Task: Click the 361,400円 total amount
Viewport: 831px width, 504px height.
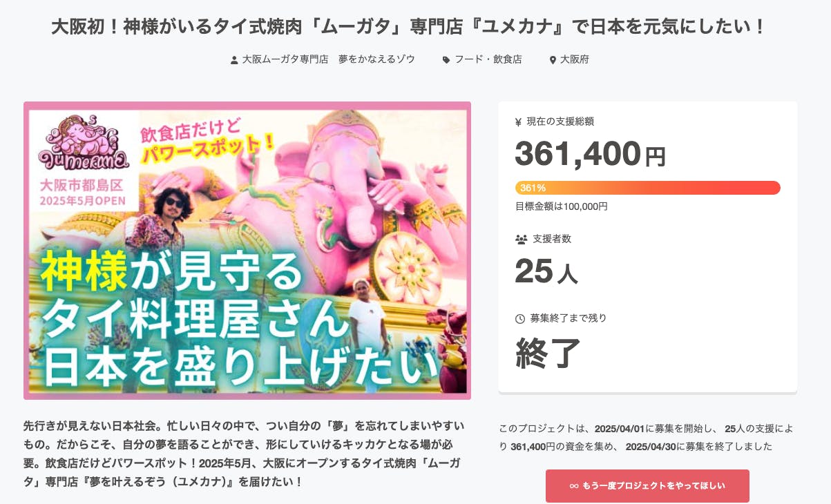Action: pyautogui.click(x=590, y=155)
